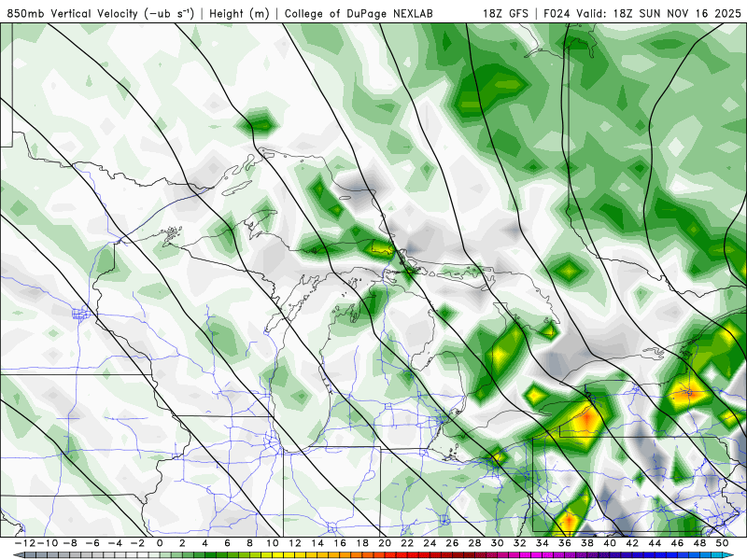Image resolution: width=747 pixels, height=560 pixels.
Task: Click the '6' value on color scale
Action: 227,543
